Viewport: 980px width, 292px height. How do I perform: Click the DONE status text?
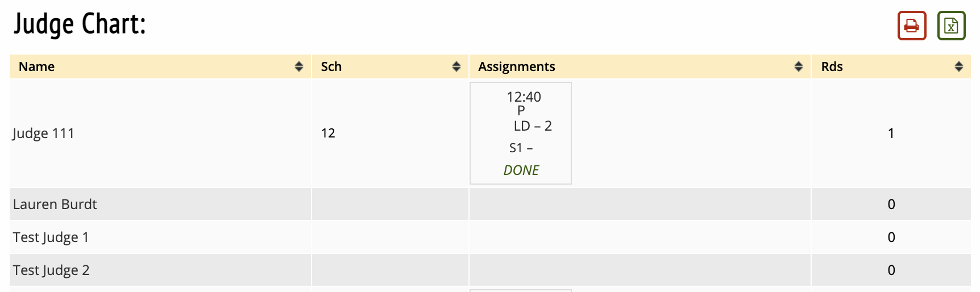tap(521, 170)
